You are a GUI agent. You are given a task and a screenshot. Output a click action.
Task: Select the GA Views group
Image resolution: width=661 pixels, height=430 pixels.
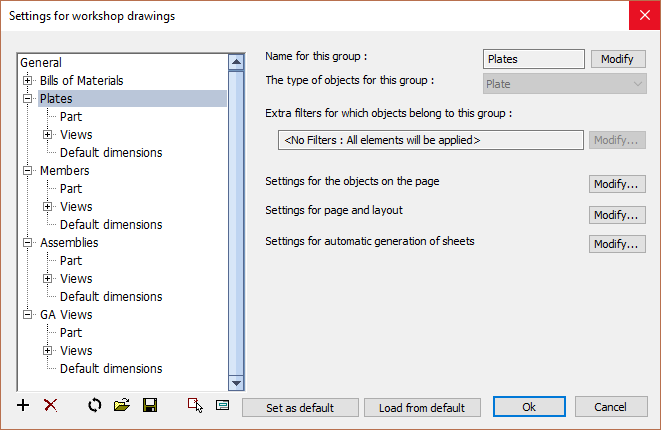tap(66, 315)
